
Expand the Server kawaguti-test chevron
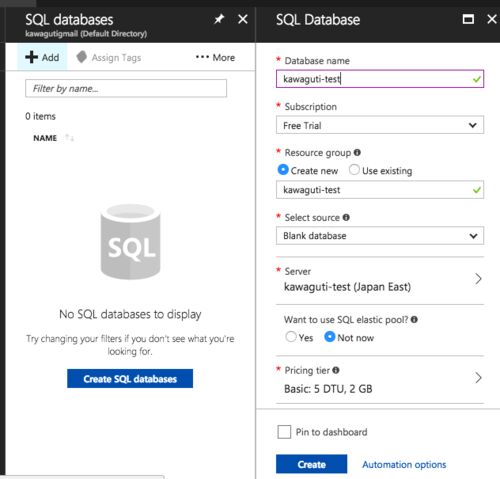[x=478, y=278]
